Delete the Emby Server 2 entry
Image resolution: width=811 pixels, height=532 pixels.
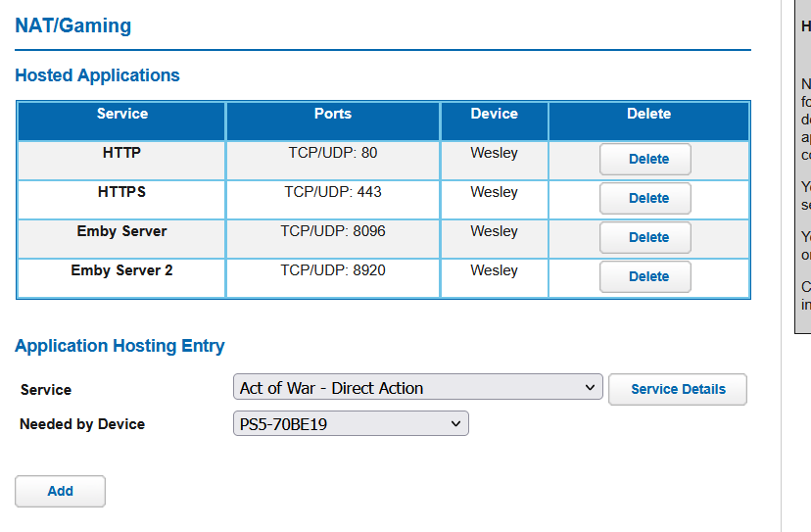coord(645,276)
